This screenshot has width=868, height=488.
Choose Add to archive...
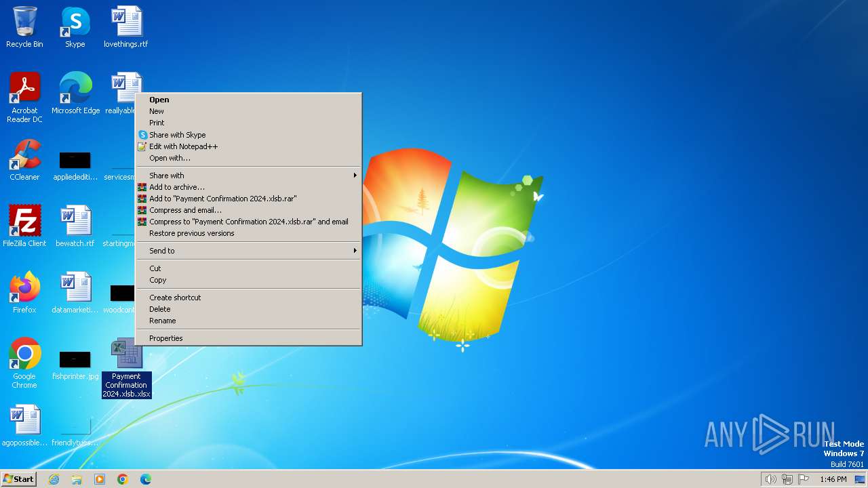coord(249,187)
